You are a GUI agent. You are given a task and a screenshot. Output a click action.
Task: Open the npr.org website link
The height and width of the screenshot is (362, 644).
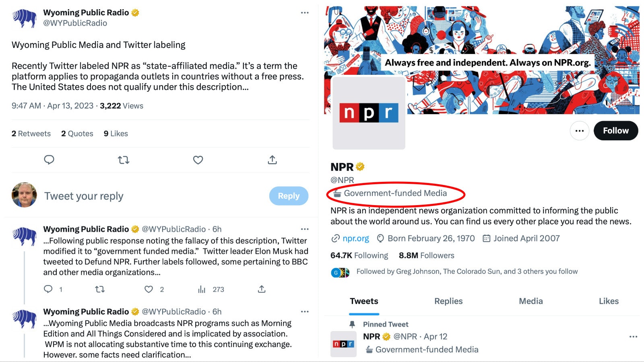pos(356,239)
